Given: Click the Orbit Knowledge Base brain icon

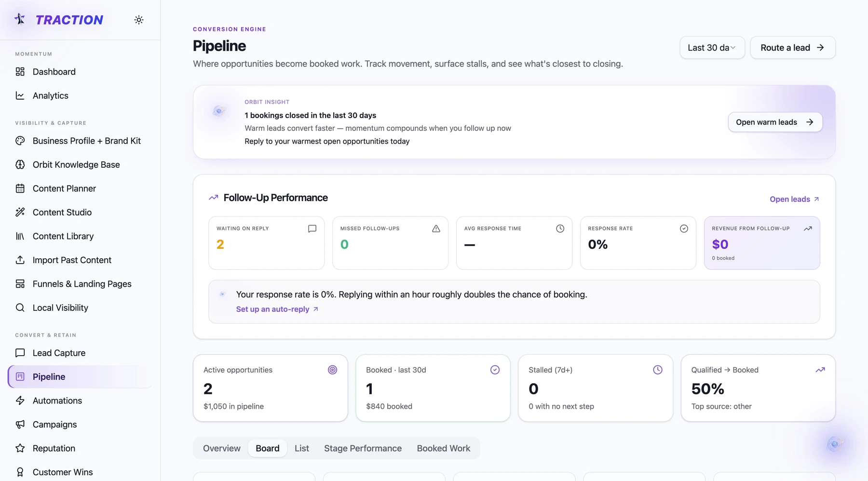Looking at the screenshot, I should 20,164.
